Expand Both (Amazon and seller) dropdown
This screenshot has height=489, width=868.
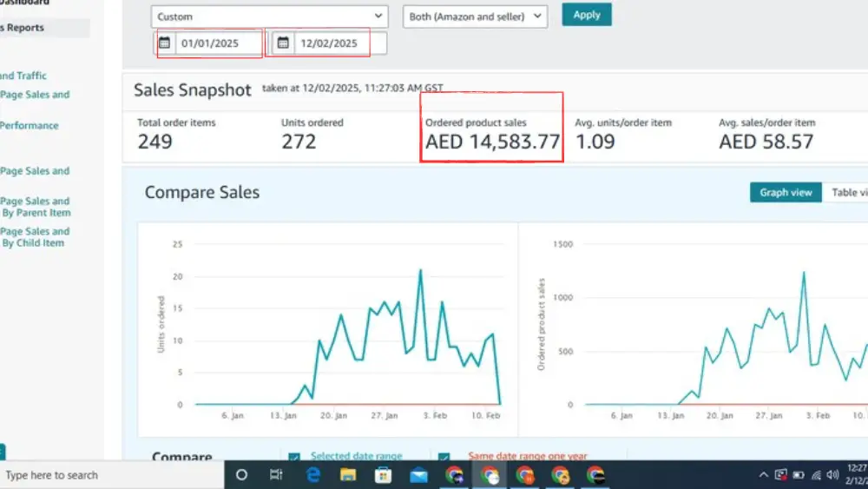[x=475, y=17]
